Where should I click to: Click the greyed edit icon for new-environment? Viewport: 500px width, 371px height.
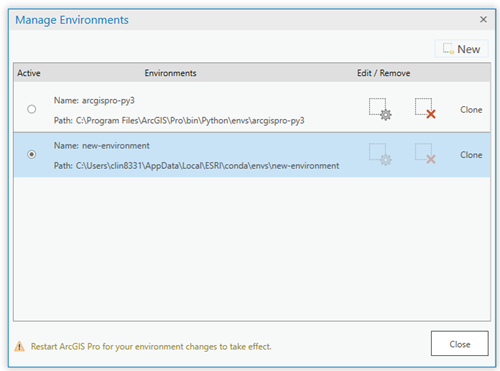[380, 154]
